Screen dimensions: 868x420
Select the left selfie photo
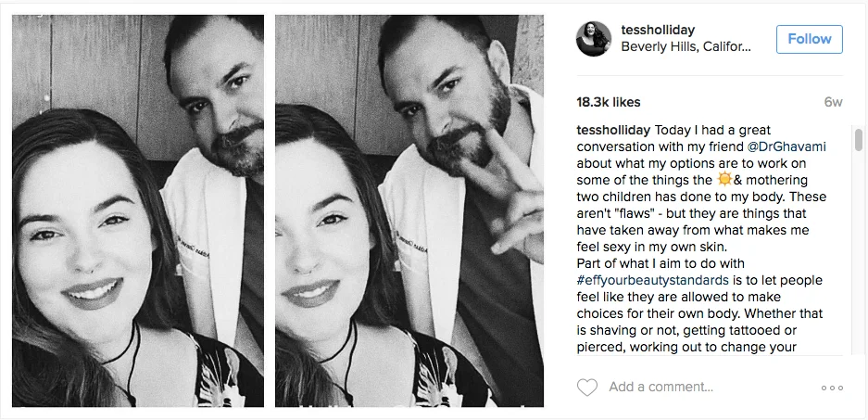pyautogui.click(x=137, y=211)
